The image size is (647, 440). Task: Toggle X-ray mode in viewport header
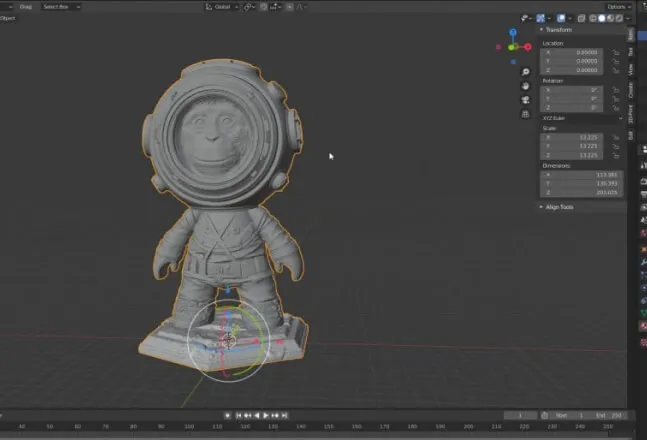[581, 18]
